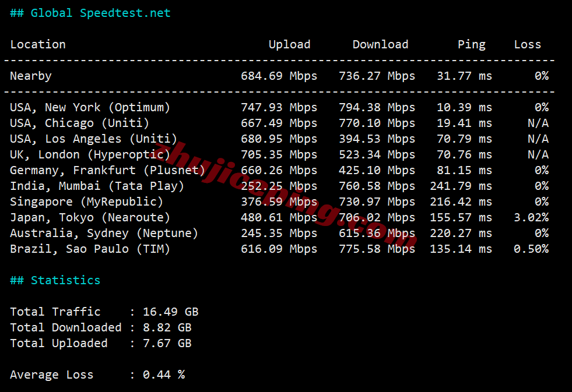The width and height of the screenshot is (572, 392).
Task: Select total traffic value '16.49 GB'
Action: [170, 312]
